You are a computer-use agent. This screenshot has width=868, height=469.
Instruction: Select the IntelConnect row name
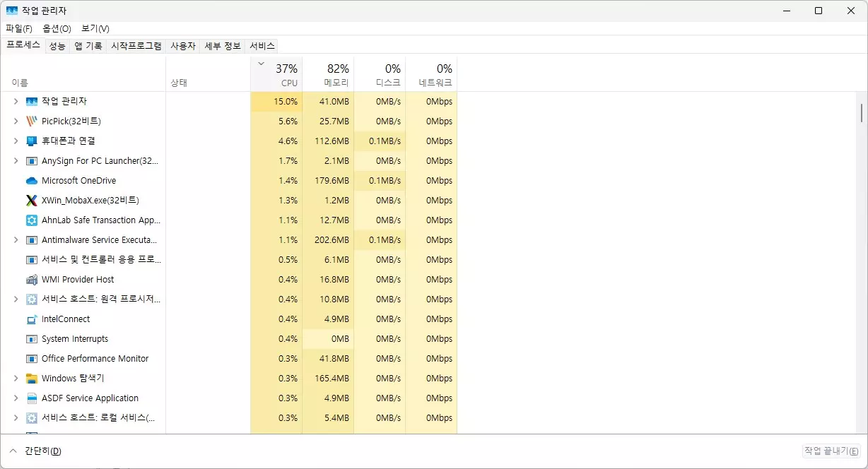[x=66, y=319]
